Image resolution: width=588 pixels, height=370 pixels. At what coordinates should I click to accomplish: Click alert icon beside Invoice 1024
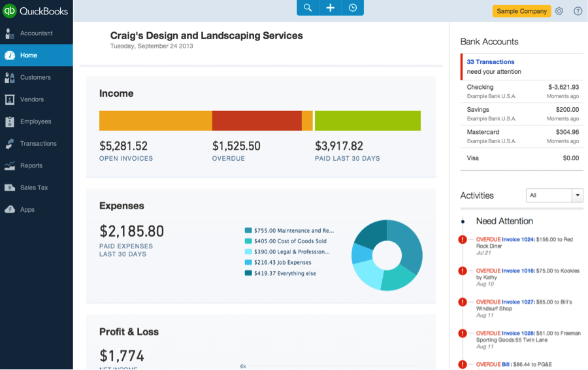(x=463, y=239)
